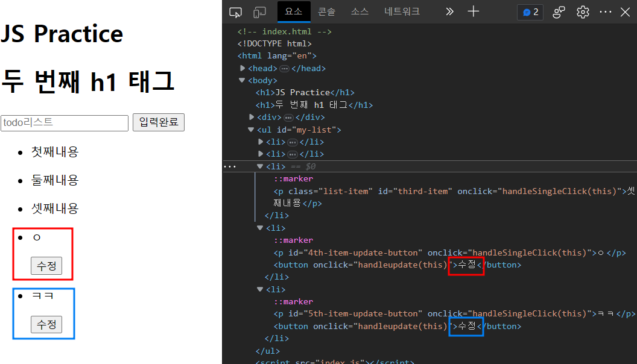The image size is (637, 364).
Task: Expand the div element node
Action: point(252,118)
